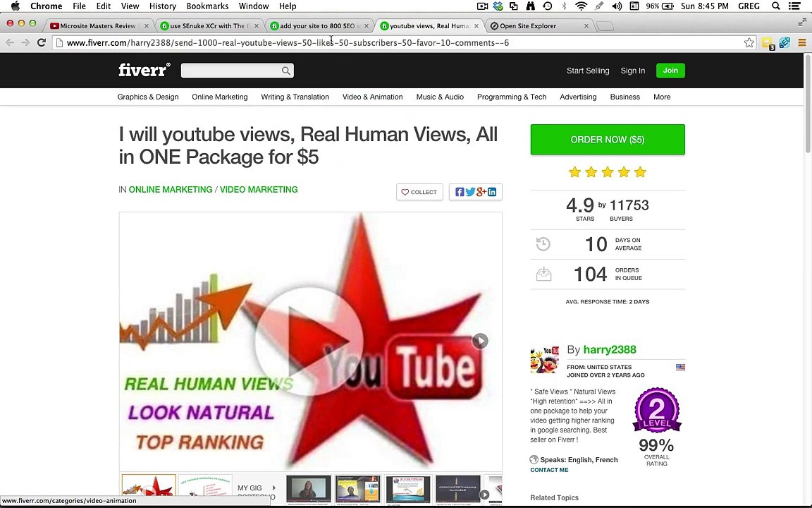
Task: Open the Programming & Tech category
Action: 512,97
